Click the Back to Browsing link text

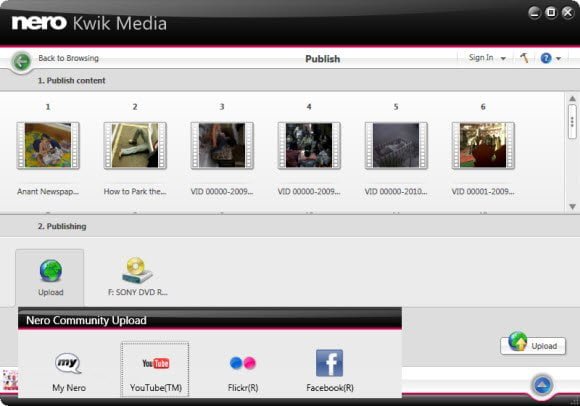click(68, 58)
